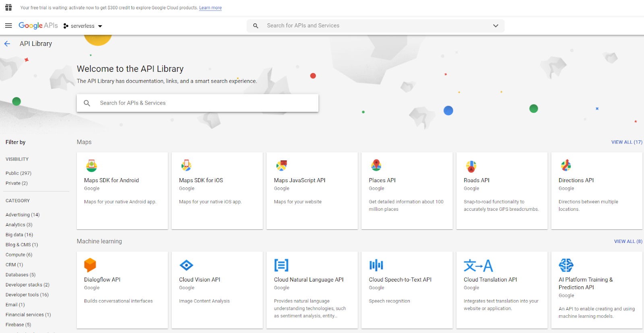Click the Dialogflow API orange cube icon
This screenshot has width=644, height=333.
coord(90,265)
